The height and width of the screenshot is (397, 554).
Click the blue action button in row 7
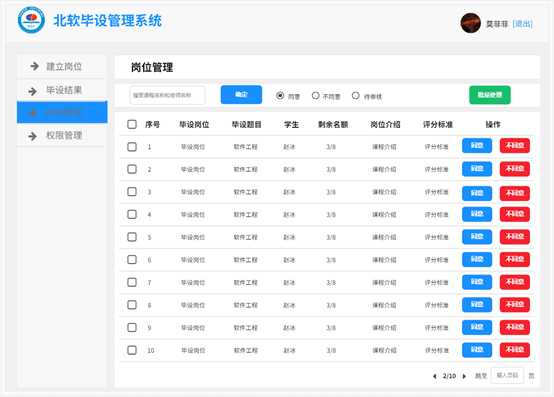click(x=477, y=282)
